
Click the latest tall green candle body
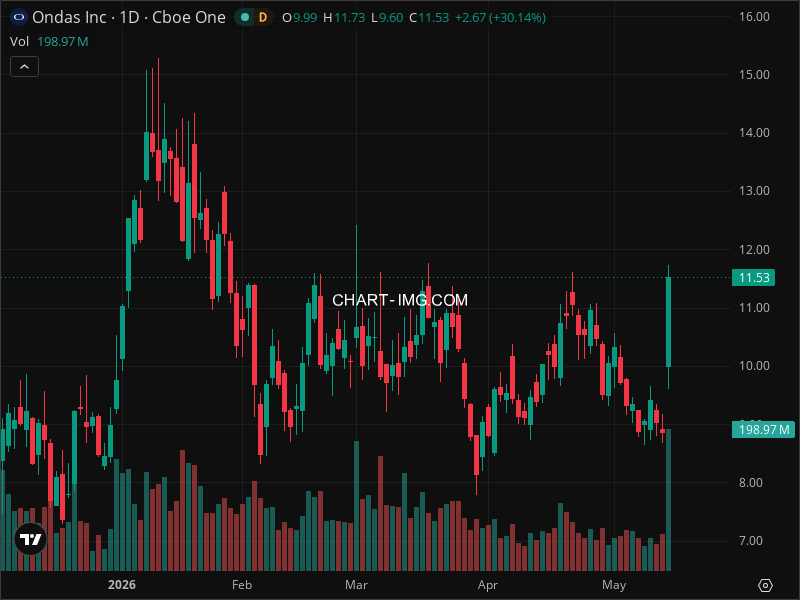[668, 322]
